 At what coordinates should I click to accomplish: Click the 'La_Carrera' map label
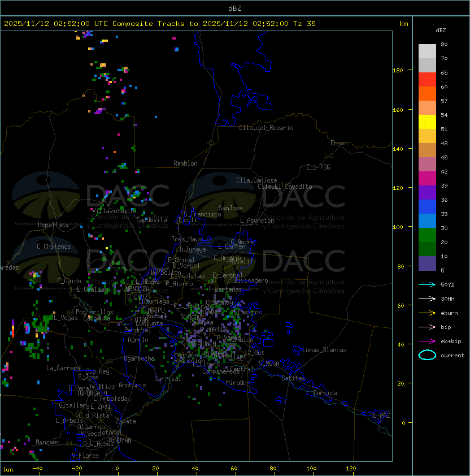tap(64, 368)
